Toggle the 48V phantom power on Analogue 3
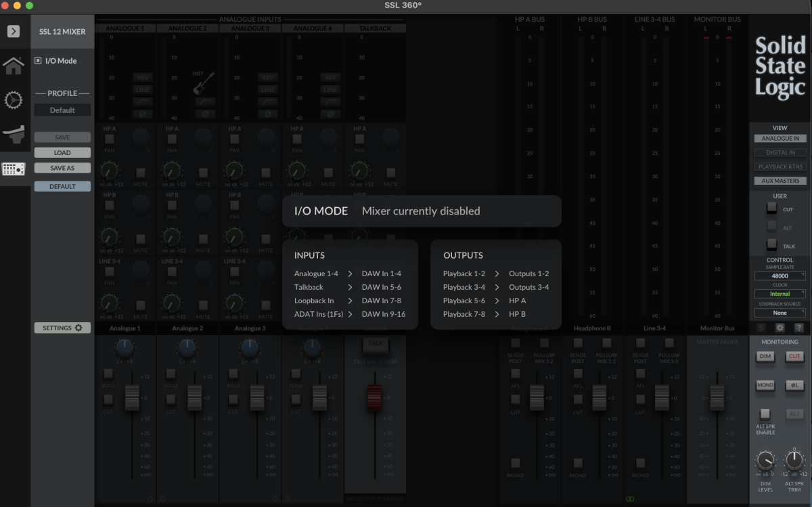 coord(267,78)
